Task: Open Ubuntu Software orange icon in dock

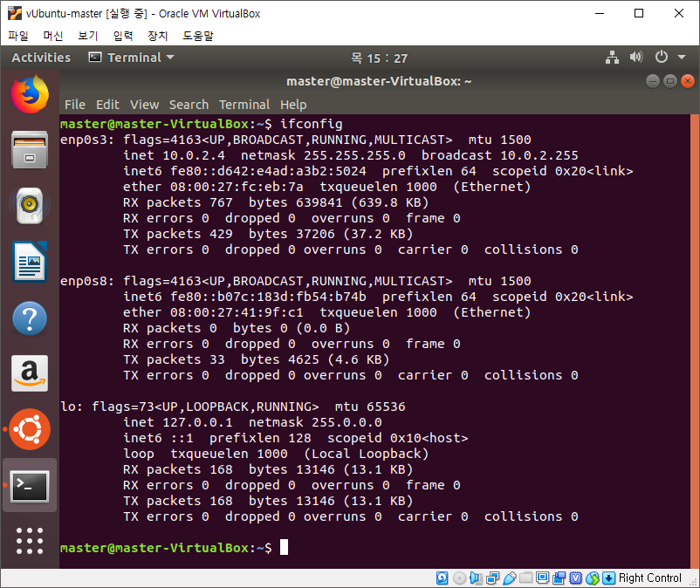Action: point(30,429)
